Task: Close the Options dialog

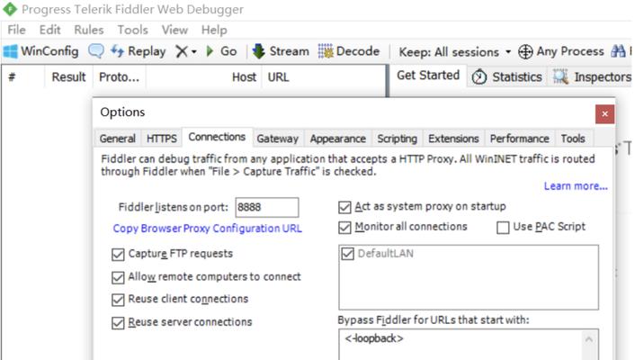Action: coord(605,113)
